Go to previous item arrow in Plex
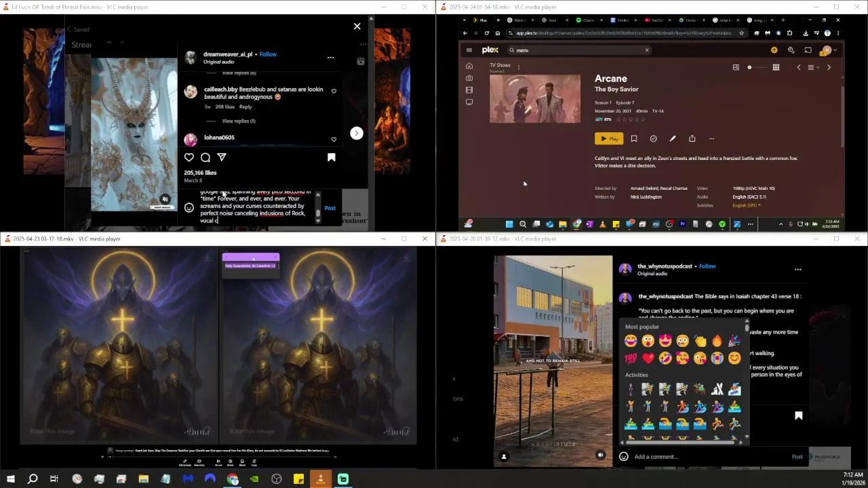 tap(799, 67)
